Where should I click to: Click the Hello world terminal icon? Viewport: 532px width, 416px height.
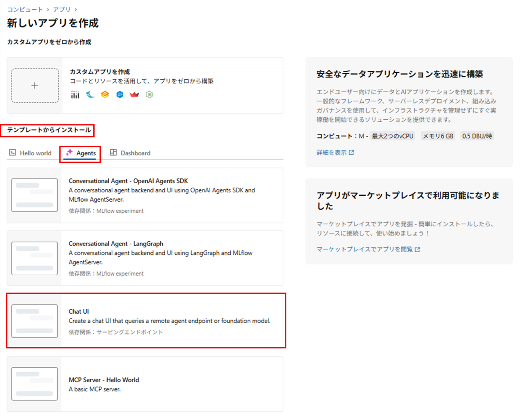[13, 153]
